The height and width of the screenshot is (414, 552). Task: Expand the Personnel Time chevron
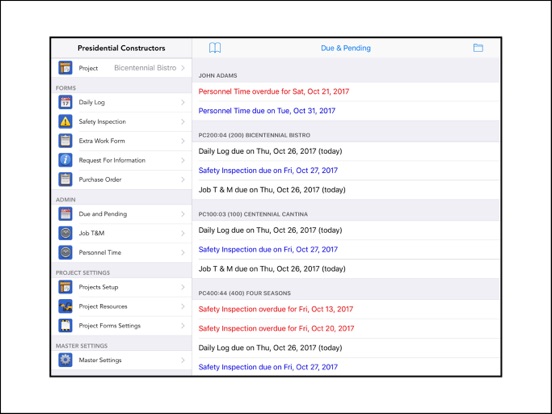[x=183, y=252]
